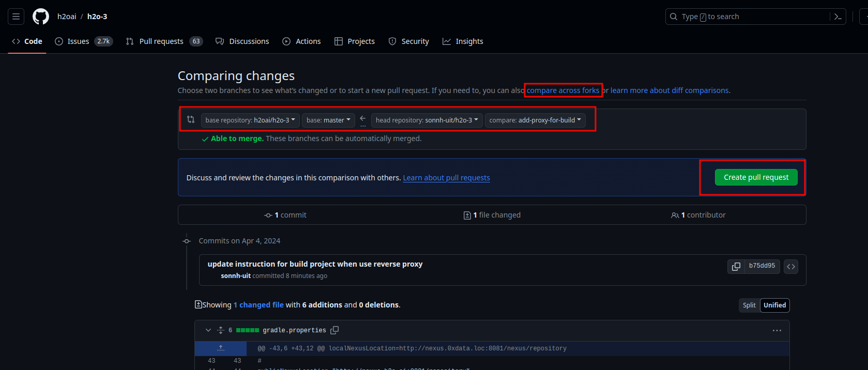Click the b75dd95 commit hash
The height and width of the screenshot is (370, 868).
(762, 266)
